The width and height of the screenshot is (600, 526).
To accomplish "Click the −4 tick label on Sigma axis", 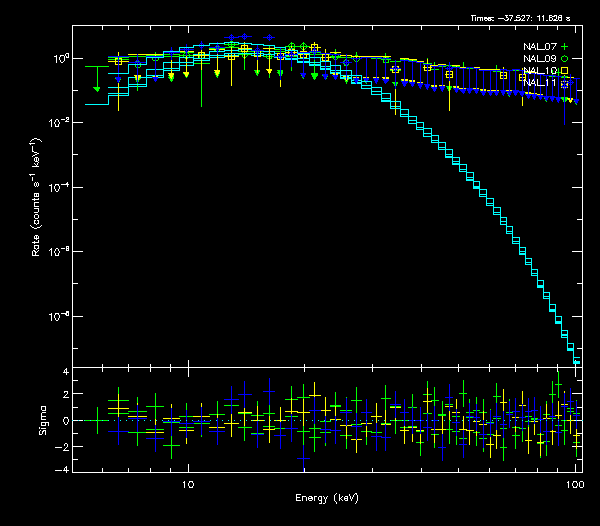I will [62, 469].
